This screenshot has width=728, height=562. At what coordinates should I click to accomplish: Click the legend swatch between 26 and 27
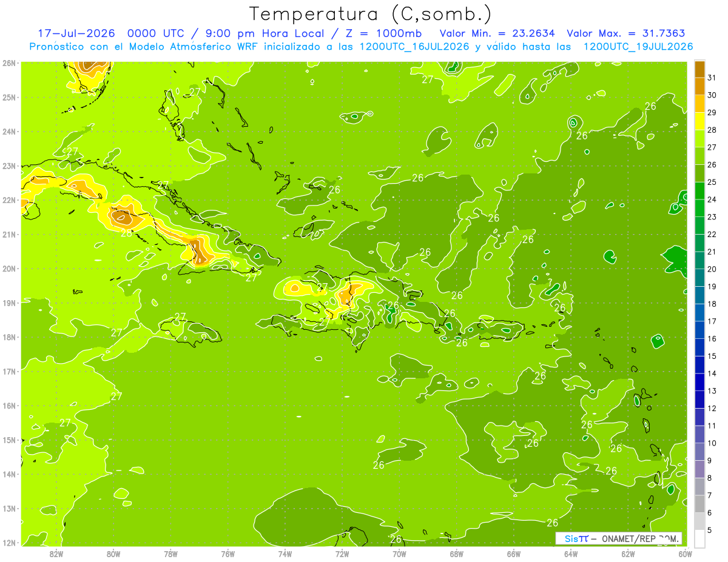pos(700,156)
